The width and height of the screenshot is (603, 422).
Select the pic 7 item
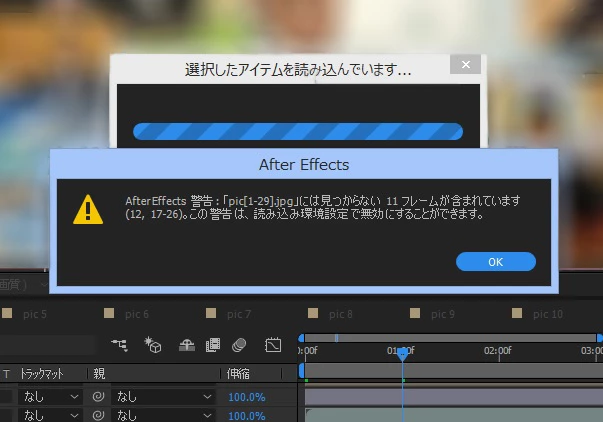239,314
